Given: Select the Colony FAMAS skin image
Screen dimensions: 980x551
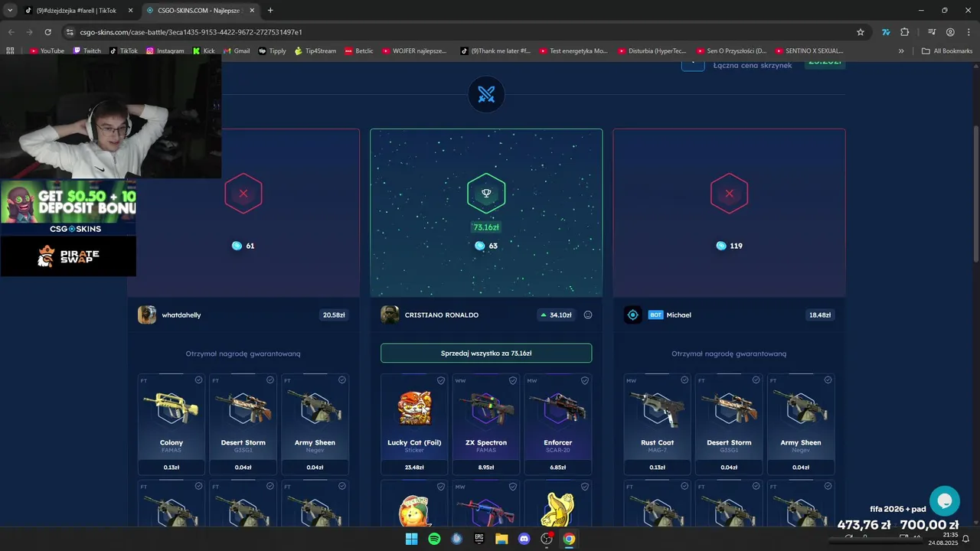Looking at the screenshot, I should [171, 408].
